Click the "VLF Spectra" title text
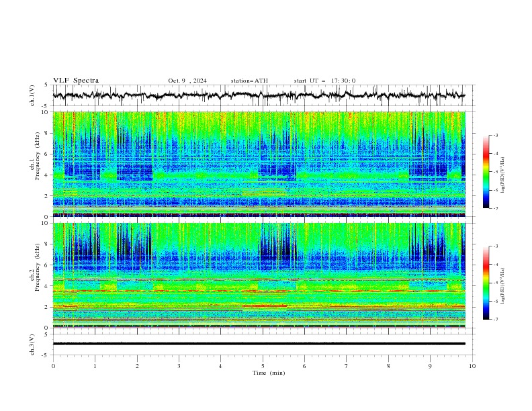 [76, 81]
